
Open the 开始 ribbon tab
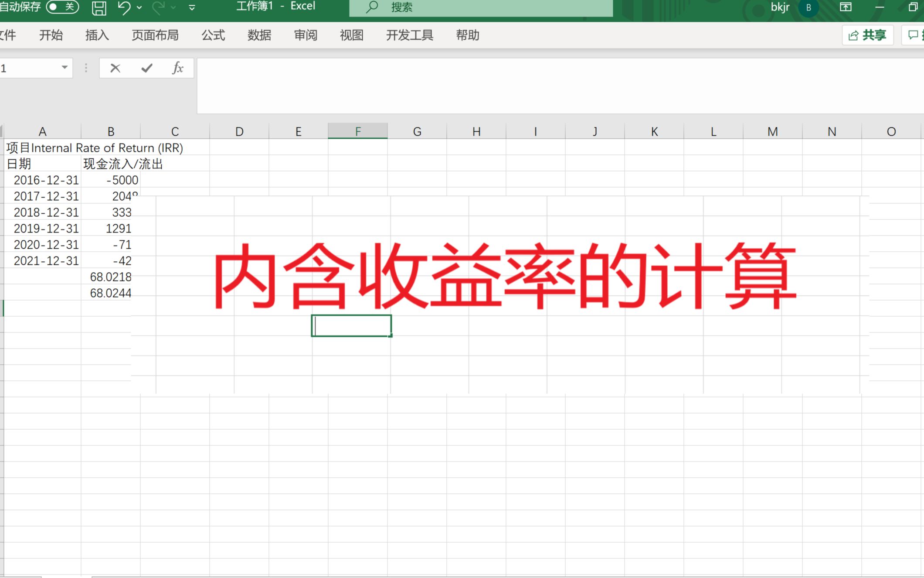[51, 35]
